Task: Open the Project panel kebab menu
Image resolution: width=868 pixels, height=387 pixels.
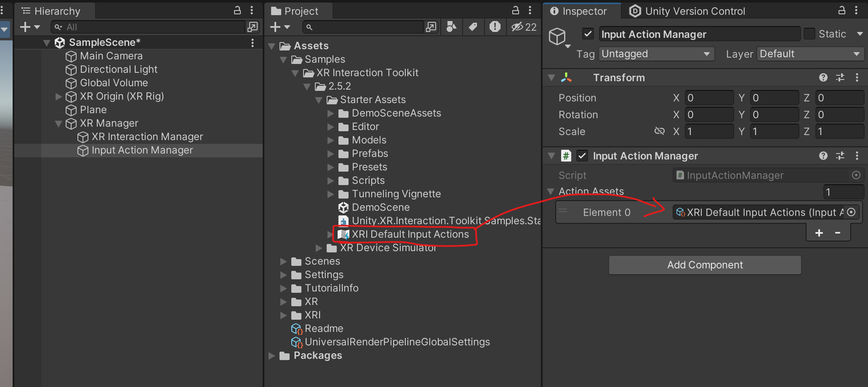Action: (x=530, y=10)
